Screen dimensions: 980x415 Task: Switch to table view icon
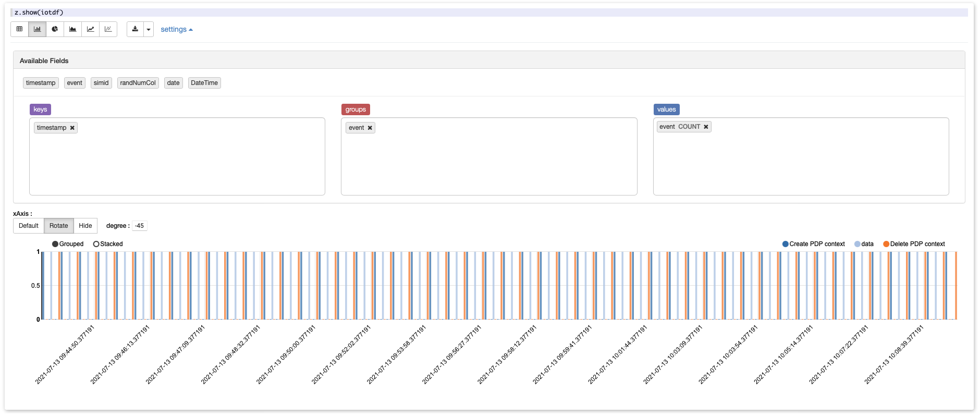(x=19, y=29)
